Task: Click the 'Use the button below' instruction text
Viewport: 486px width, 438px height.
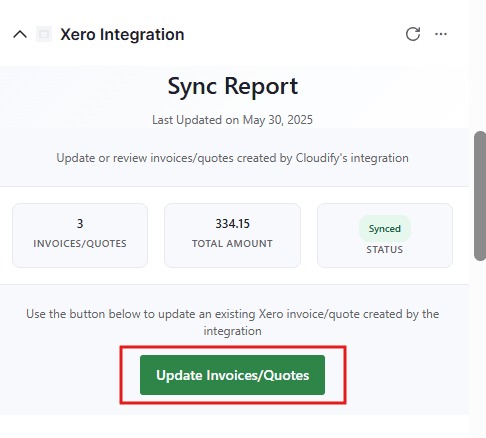Action: point(232,322)
